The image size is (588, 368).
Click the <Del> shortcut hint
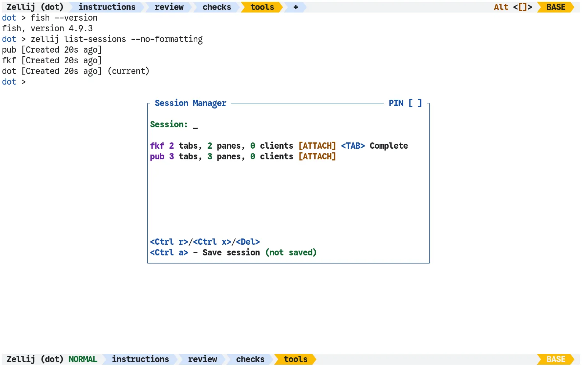(248, 242)
